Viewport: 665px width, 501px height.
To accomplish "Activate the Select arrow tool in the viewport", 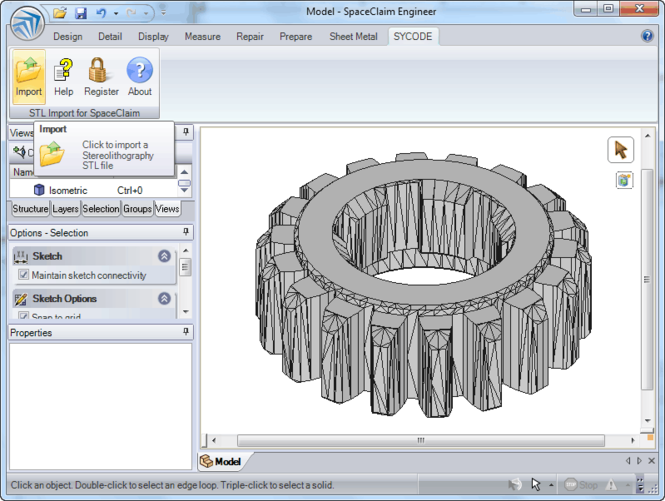I will coord(620,150).
